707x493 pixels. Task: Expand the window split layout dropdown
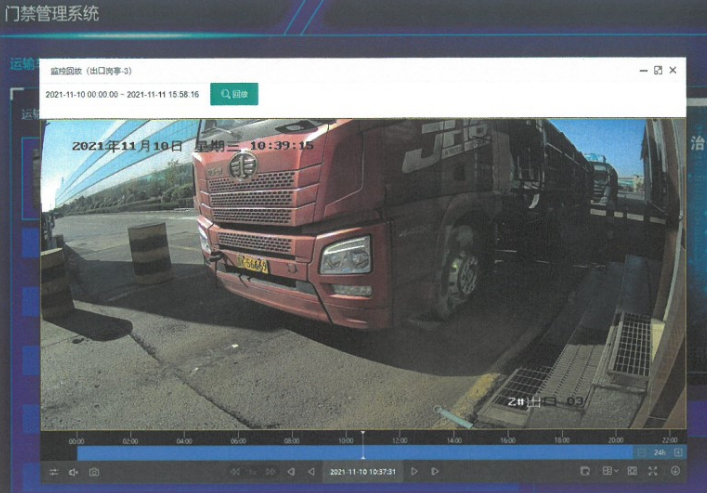click(609, 471)
